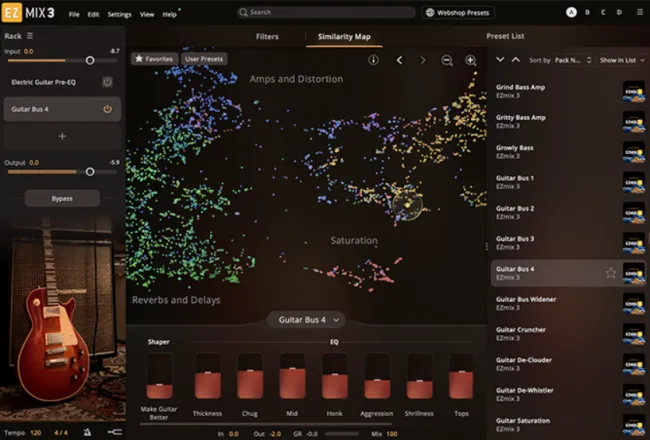
Task: Select state slot B
Action: point(587,12)
